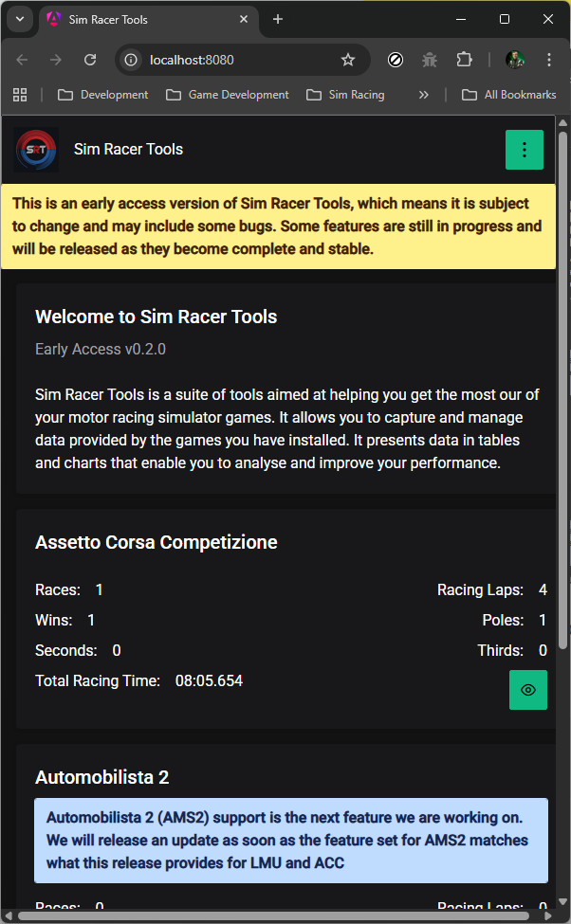Open the Chrome profile avatar
571x924 pixels.
point(515,60)
